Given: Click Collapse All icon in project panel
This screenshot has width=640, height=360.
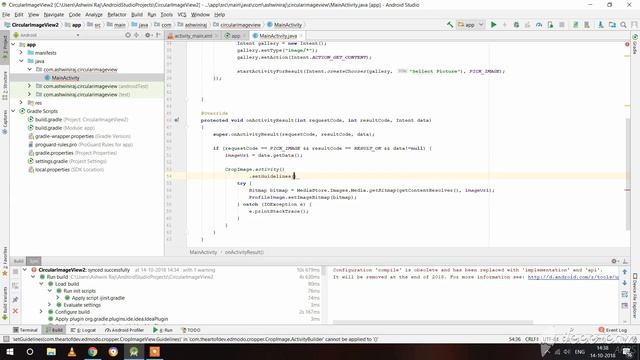Looking at the screenshot, I should click(x=137, y=36).
